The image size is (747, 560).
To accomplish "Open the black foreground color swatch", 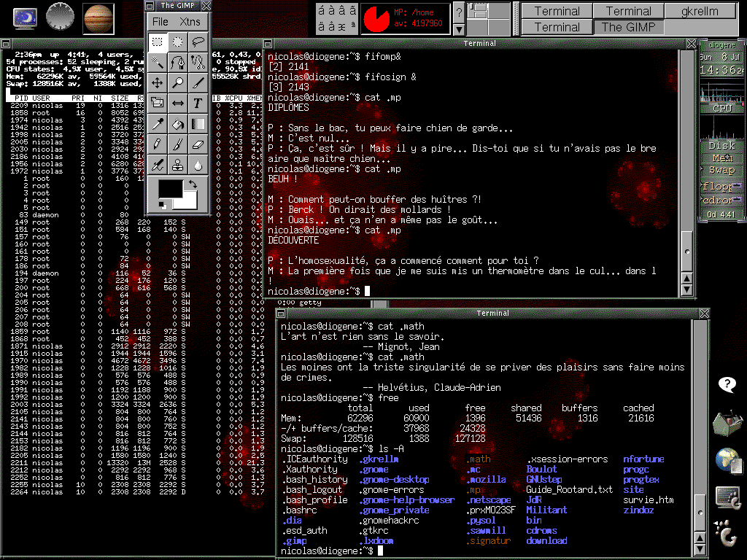I will coord(169,188).
